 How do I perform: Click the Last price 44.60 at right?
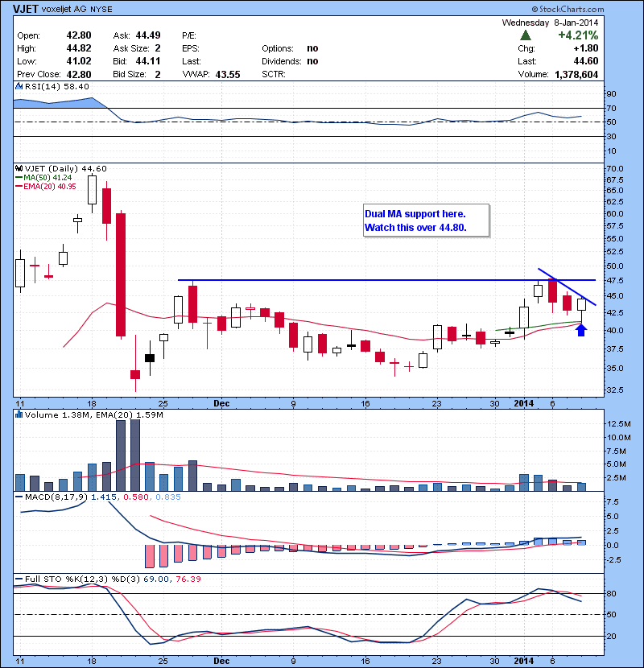pyautogui.click(x=586, y=61)
